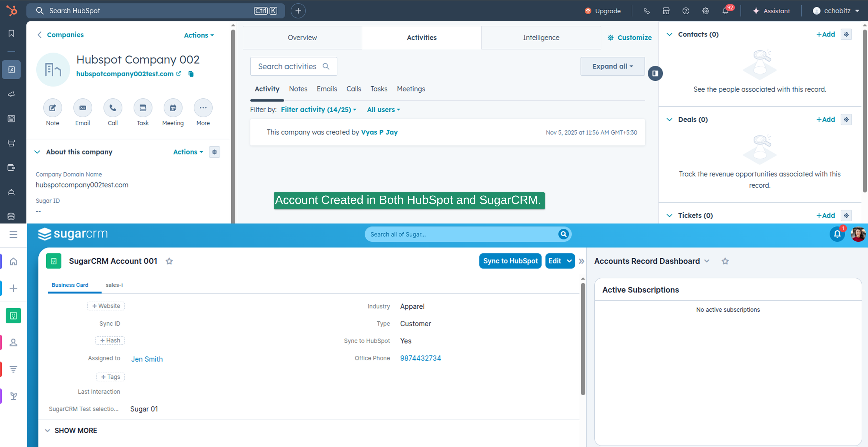This screenshot has width=868, height=447.
Task: Open the sprout leads icon in SugarCRM sidebar
Action: (x=13, y=396)
